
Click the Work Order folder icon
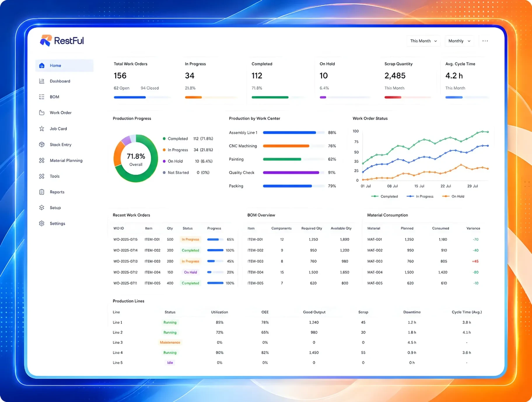click(42, 113)
